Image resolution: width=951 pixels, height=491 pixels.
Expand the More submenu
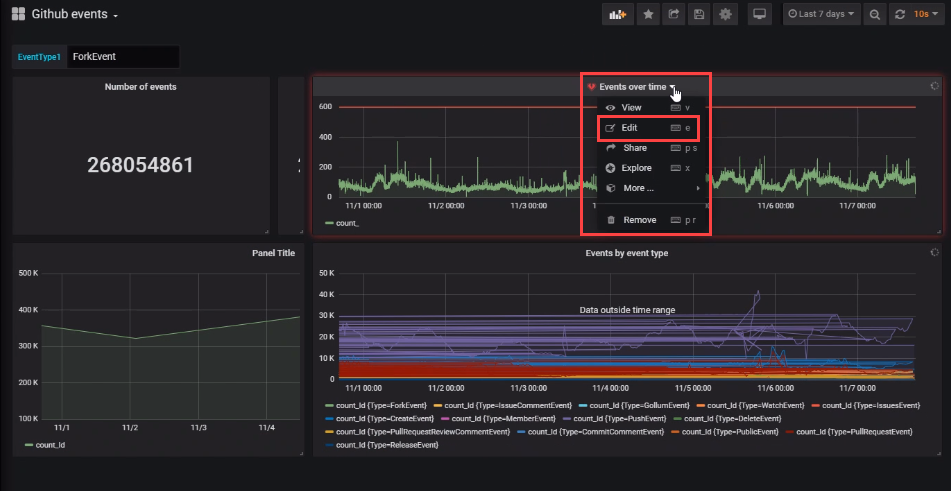(x=638, y=188)
